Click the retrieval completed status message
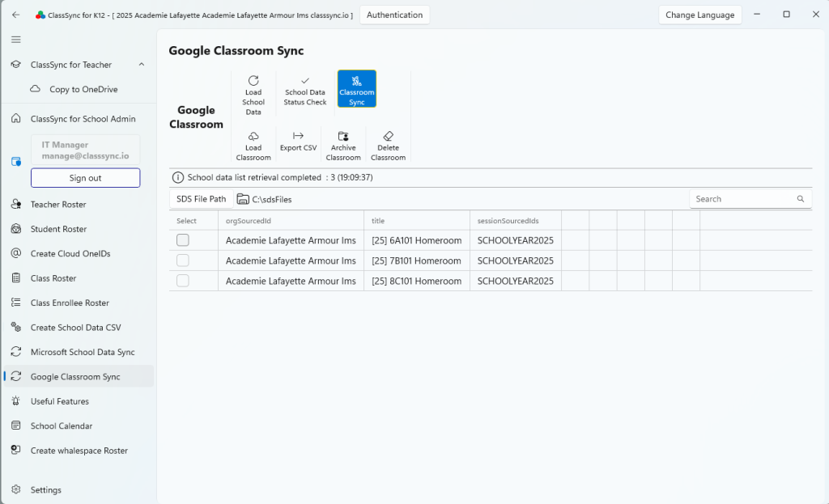Screen dimensions: 829x504 280,177
